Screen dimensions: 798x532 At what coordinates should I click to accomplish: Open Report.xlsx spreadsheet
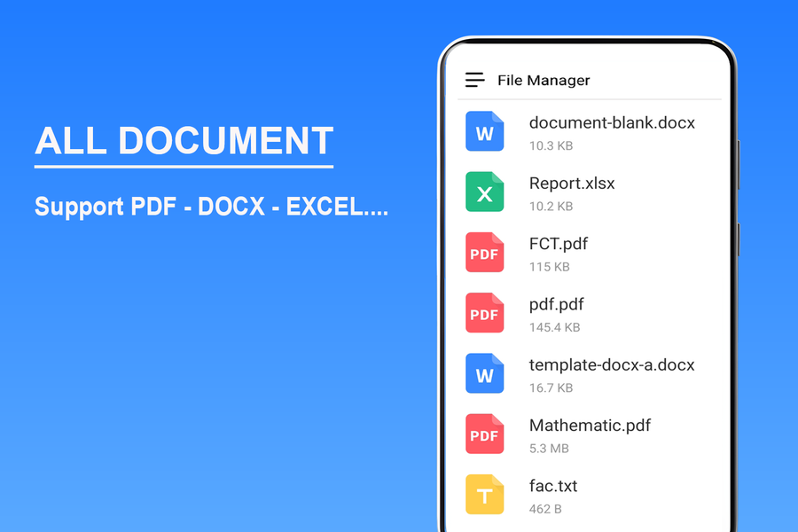coord(572,184)
